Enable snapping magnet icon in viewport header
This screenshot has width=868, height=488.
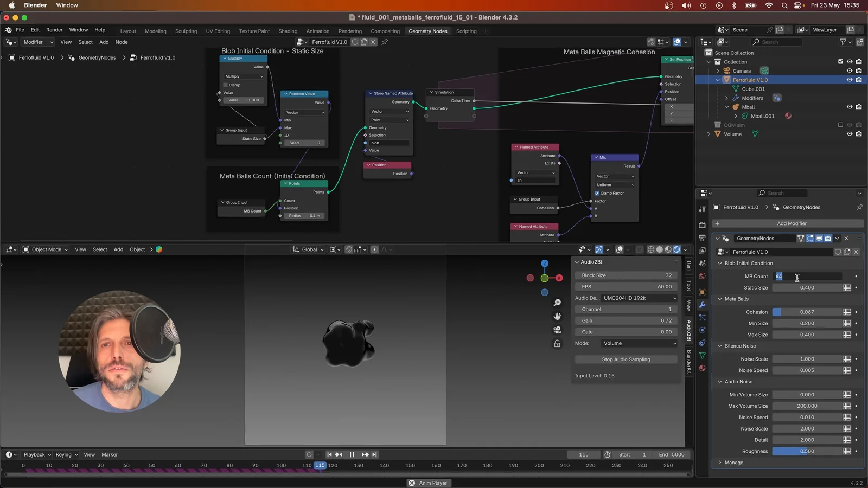pos(348,249)
